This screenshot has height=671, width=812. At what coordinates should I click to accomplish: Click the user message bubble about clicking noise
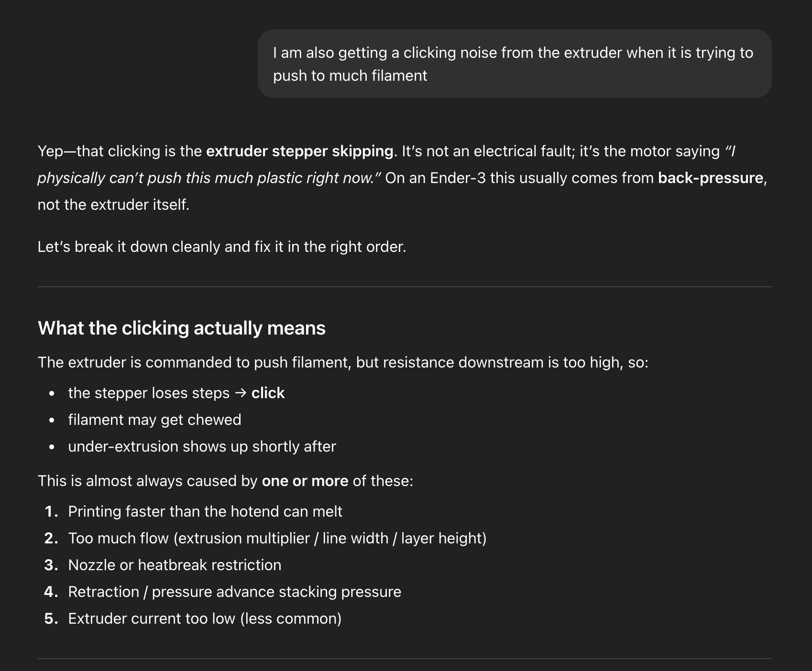pos(514,64)
